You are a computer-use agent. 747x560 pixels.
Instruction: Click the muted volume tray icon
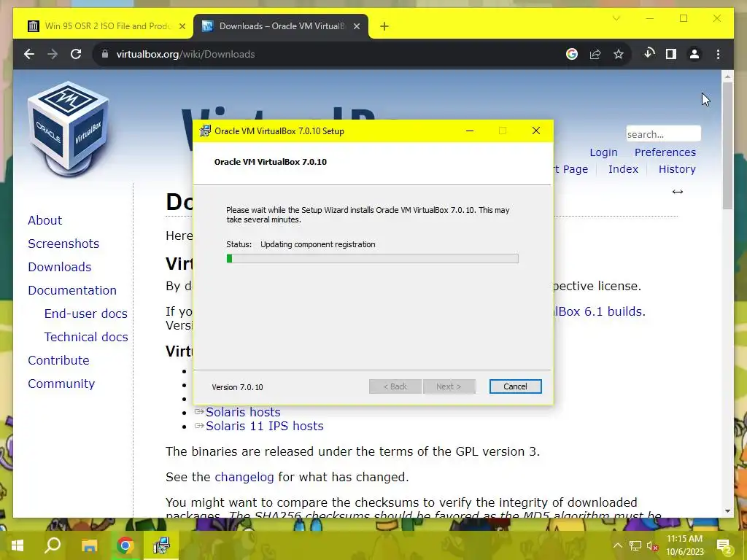[x=652, y=545]
